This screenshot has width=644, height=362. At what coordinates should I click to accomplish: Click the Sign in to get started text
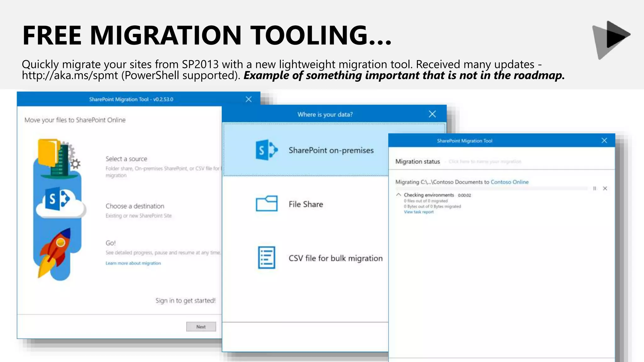pos(186,301)
